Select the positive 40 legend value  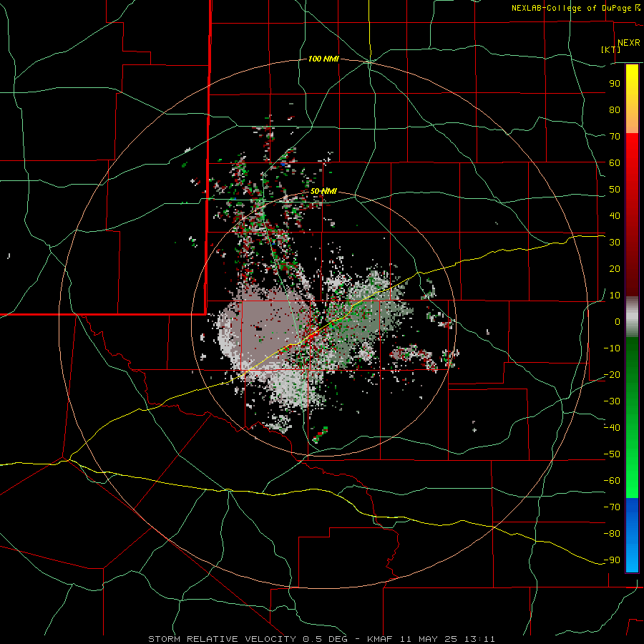click(x=615, y=215)
